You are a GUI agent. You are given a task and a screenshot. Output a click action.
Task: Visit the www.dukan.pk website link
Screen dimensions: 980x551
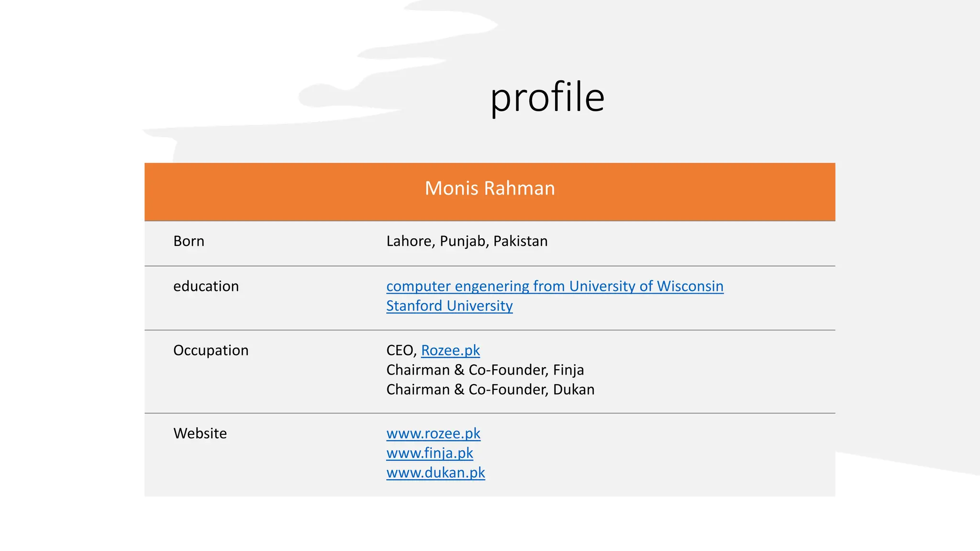coord(435,473)
